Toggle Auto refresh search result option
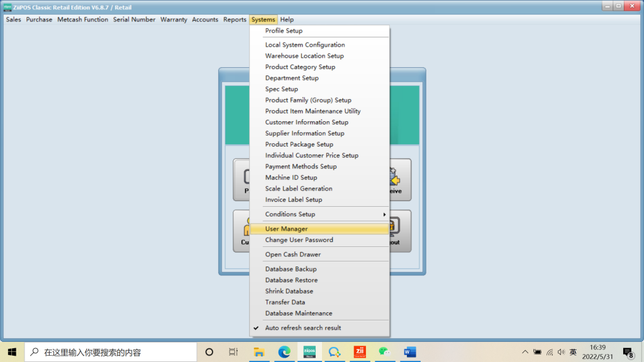 303,328
